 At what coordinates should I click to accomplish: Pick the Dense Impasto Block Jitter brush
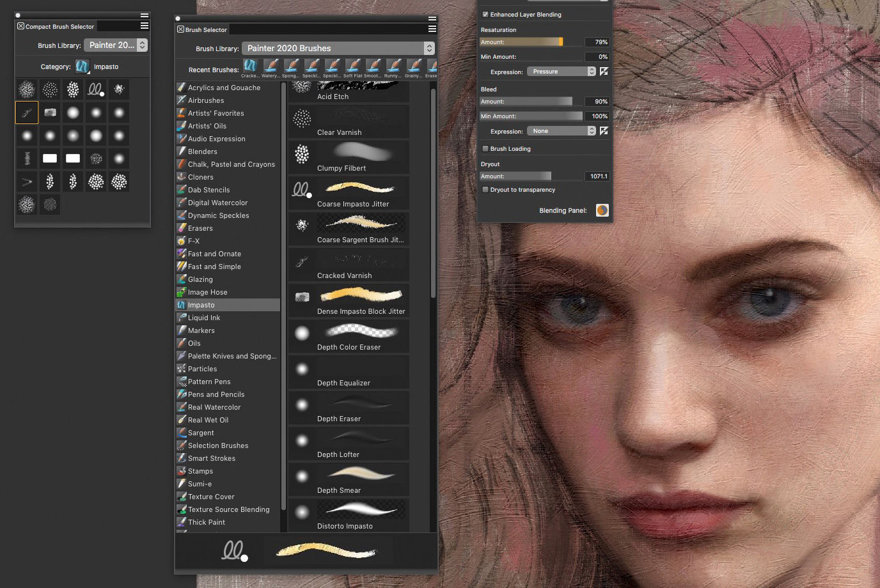click(x=349, y=300)
